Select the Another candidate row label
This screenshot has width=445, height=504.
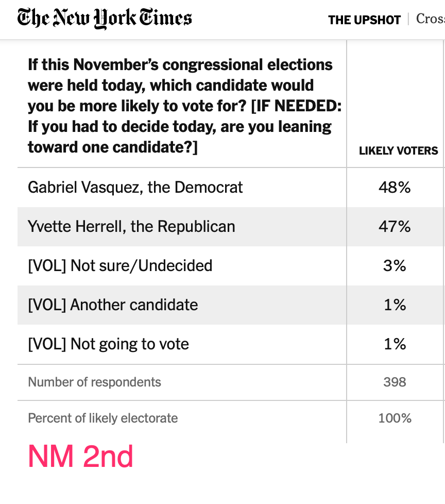113,305
